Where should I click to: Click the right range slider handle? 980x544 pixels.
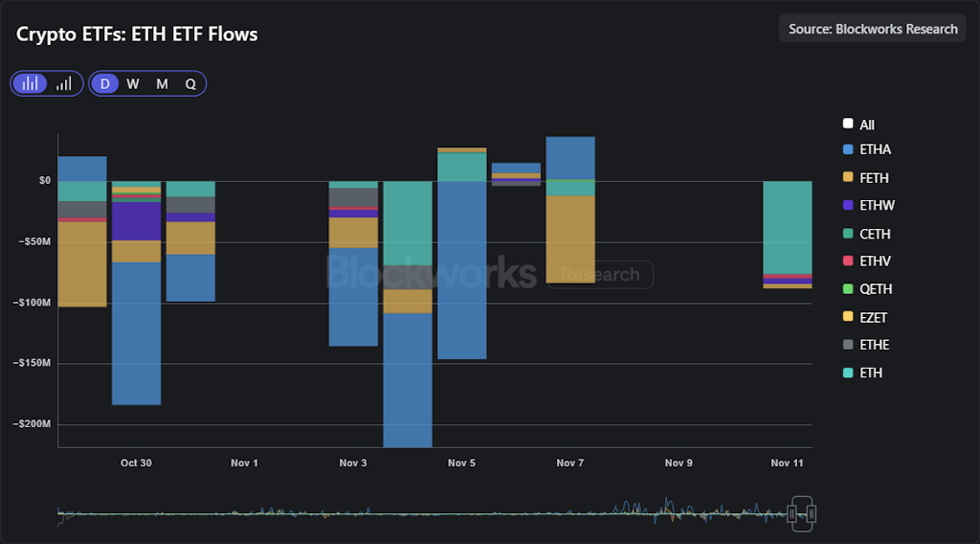pos(812,514)
